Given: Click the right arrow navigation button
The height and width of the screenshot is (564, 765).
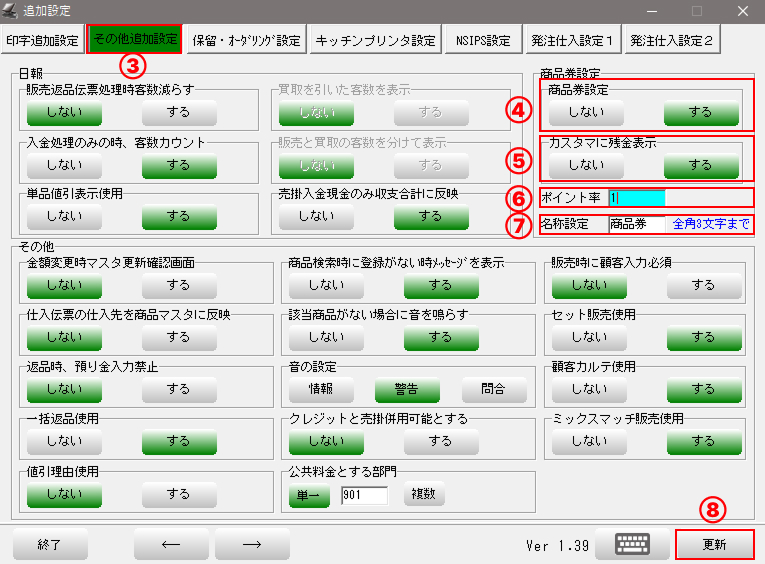Looking at the screenshot, I should click(252, 545).
